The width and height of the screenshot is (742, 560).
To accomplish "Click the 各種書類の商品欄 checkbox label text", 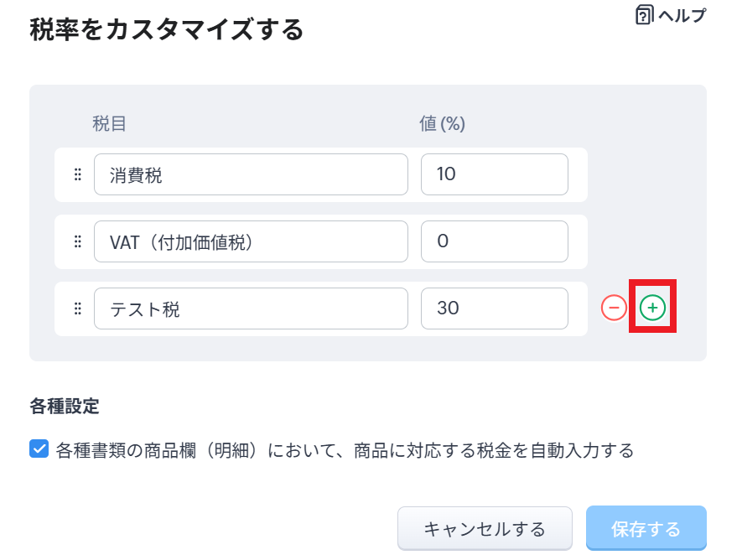I will (344, 451).
